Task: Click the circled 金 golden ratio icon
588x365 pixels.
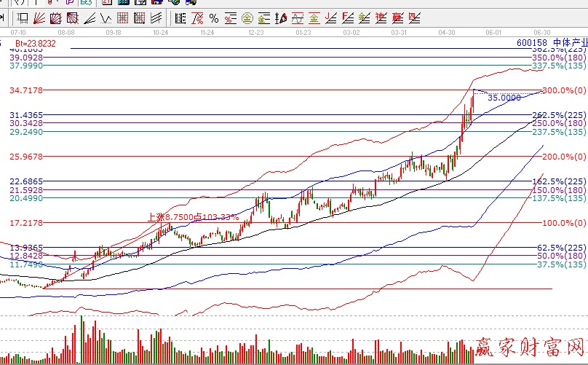Action: tap(247, 18)
